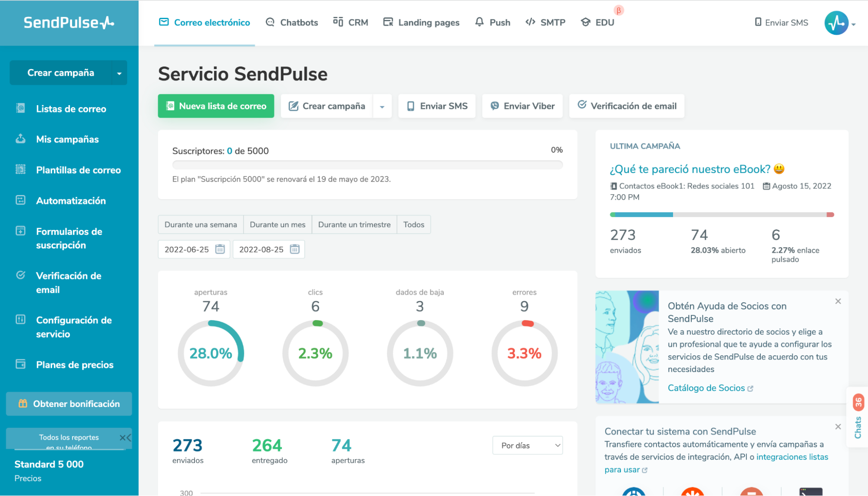Click the partners illustration thumbnail
Screen dimensions: 868x496
627,347
